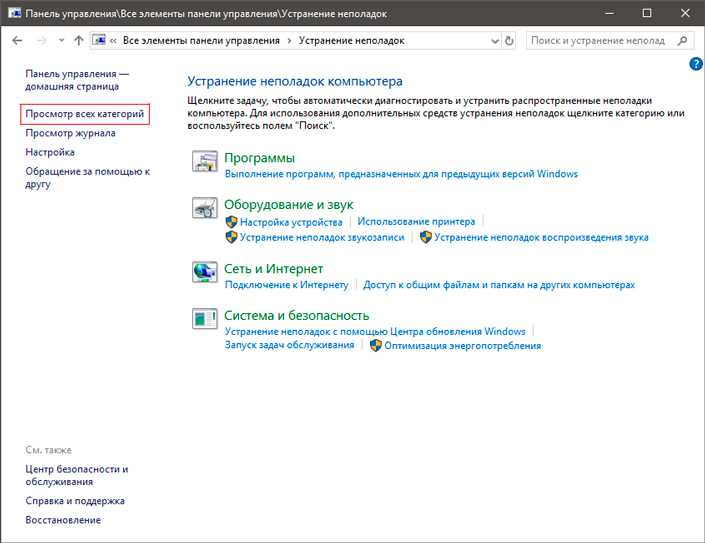
Task: Open help with the blue question mark
Action: pos(696,64)
